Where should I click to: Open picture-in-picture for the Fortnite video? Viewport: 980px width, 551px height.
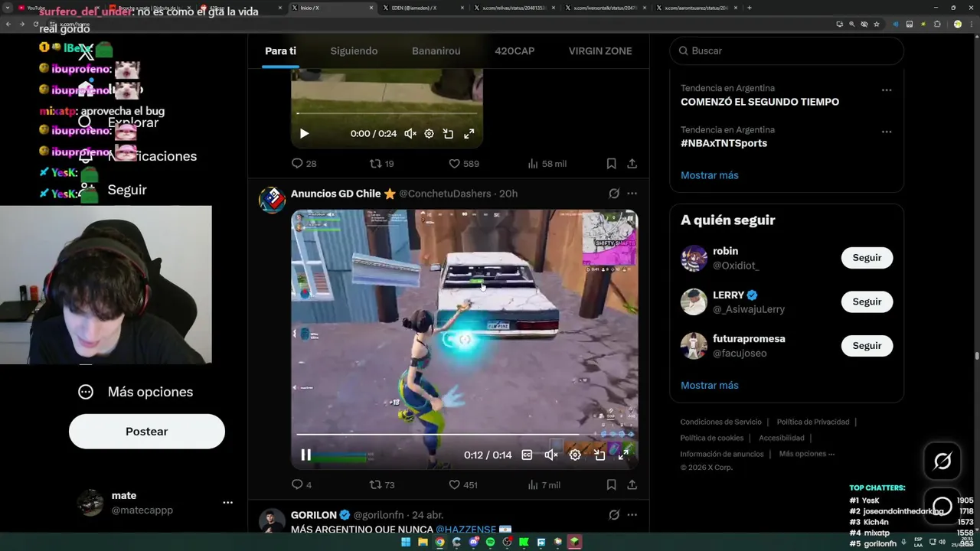pyautogui.click(x=599, y=455)
